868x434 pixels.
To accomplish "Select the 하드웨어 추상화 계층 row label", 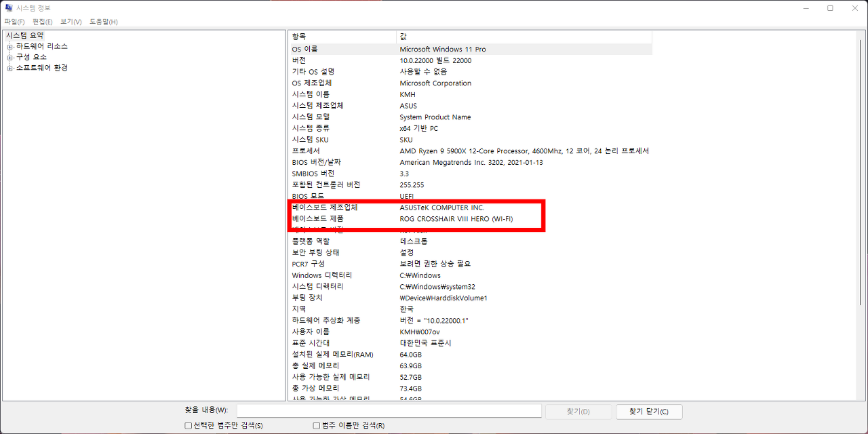I will tap(326, 321).
